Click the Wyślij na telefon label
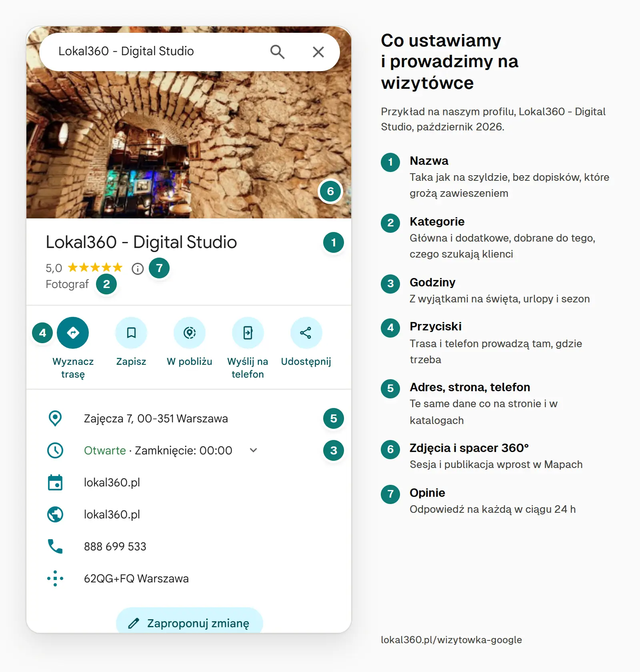The image size is (640, 672). 248,368
